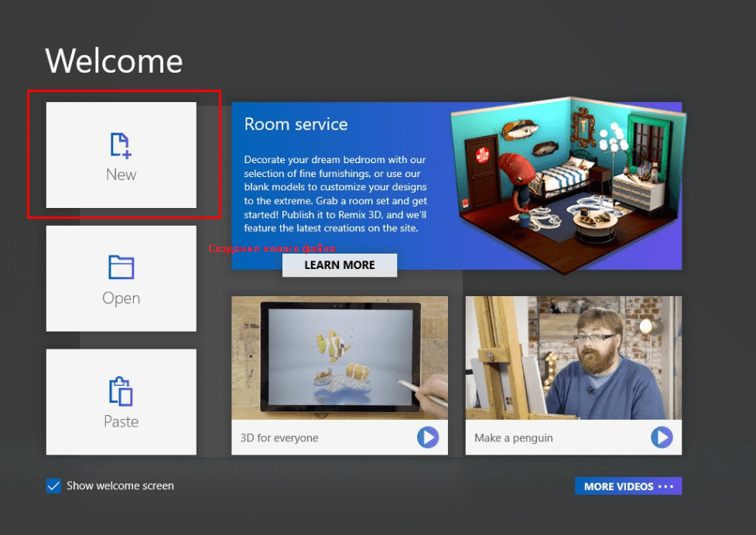Select the Paste tile

click(x=121, y=401)
